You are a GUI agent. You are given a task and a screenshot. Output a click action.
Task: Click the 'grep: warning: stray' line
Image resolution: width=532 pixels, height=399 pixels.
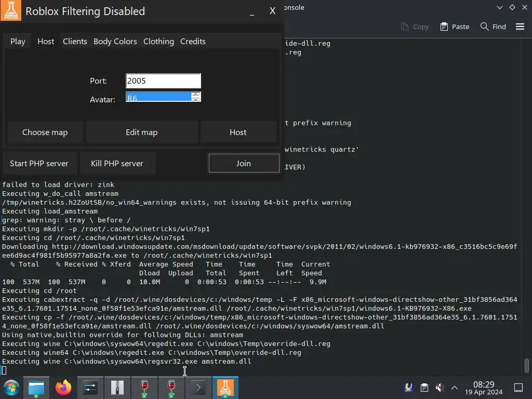[66, 220]
